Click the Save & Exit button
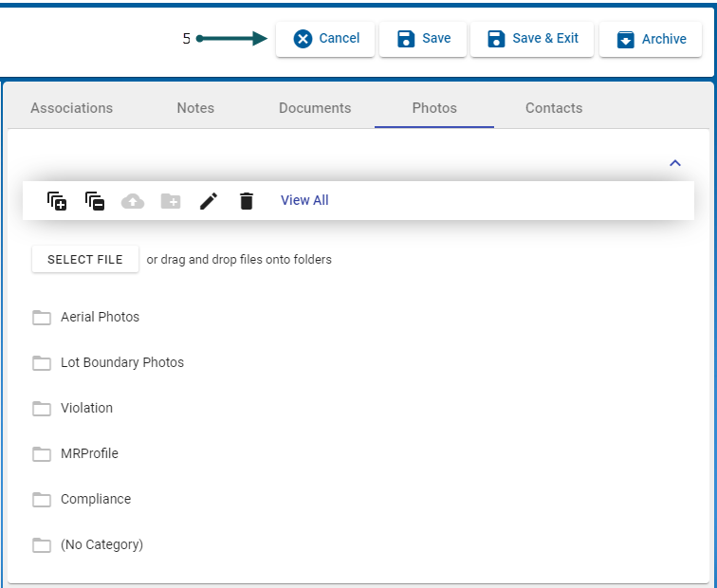 (532, 39)
